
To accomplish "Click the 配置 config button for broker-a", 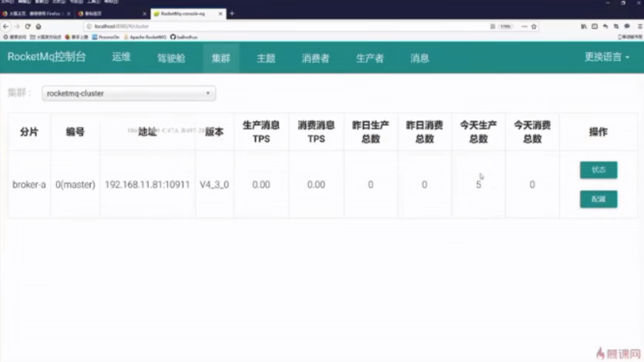I will [x=599, y=199].
